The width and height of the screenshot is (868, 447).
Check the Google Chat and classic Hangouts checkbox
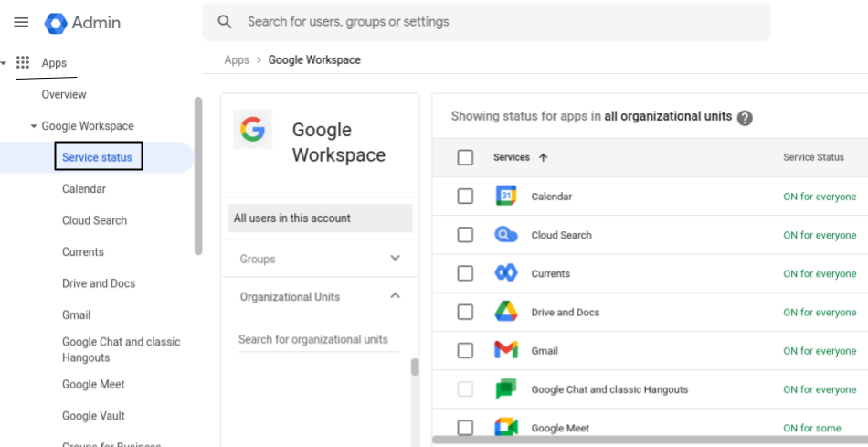click(x=466, y=389)
